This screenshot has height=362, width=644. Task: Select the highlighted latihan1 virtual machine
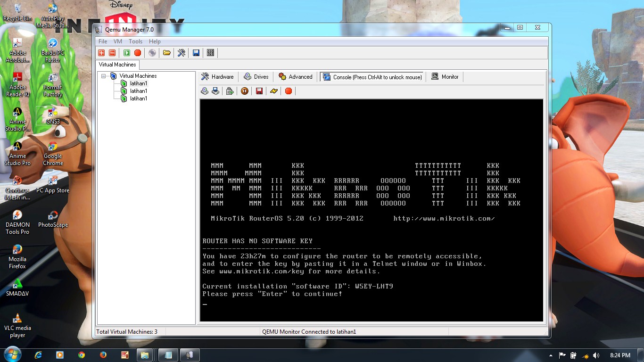click(x=139, y=83)
